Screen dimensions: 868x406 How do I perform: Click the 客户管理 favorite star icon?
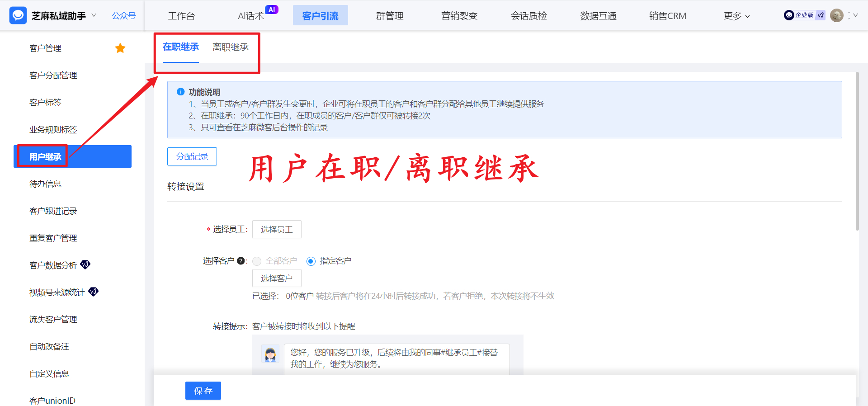click(120, 48)
